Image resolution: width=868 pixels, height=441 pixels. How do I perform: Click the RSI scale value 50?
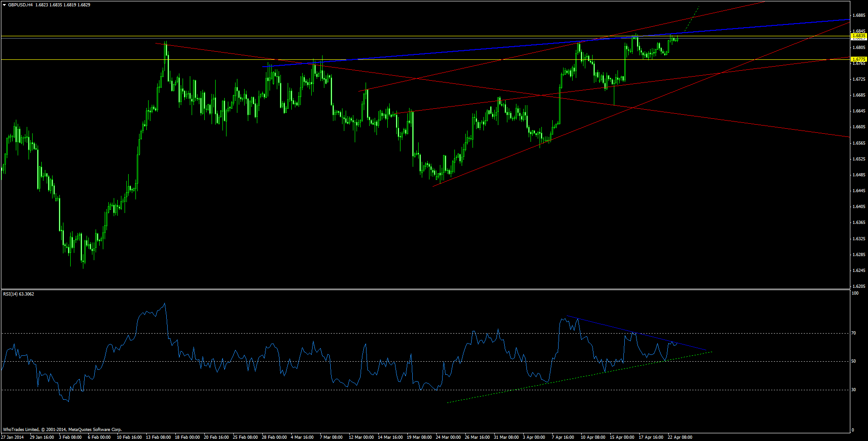(854, 361)
